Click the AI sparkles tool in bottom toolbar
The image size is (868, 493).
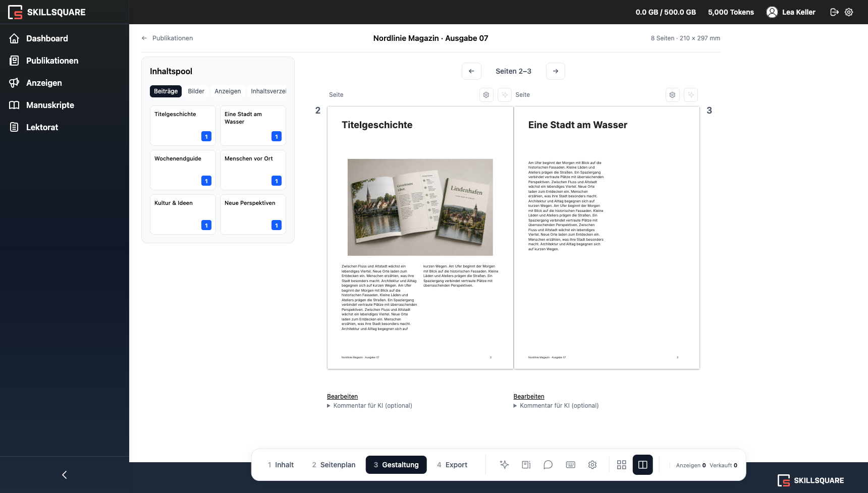click(504, 465)
